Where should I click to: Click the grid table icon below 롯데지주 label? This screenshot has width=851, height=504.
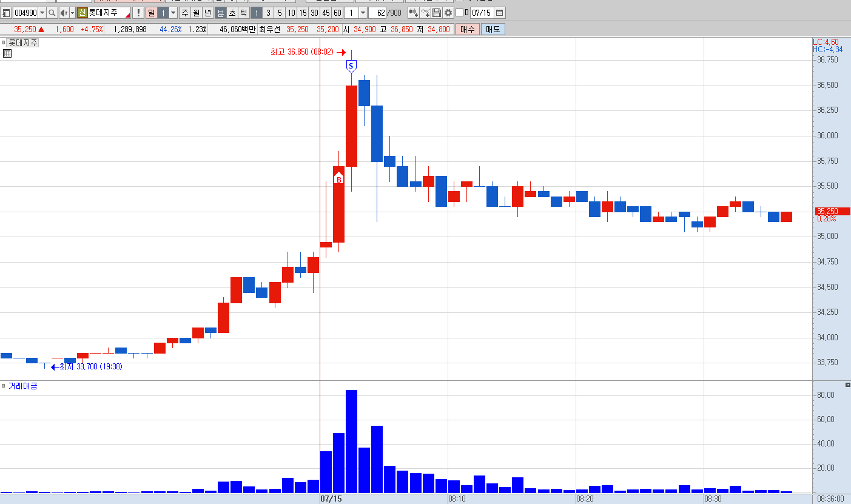pyautogui.click(x=7, y=53)
